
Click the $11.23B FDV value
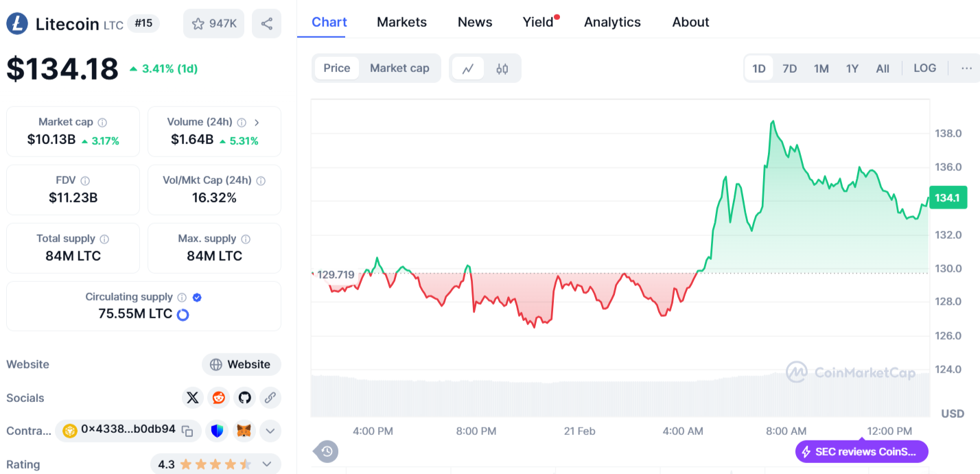pos(73,198)
